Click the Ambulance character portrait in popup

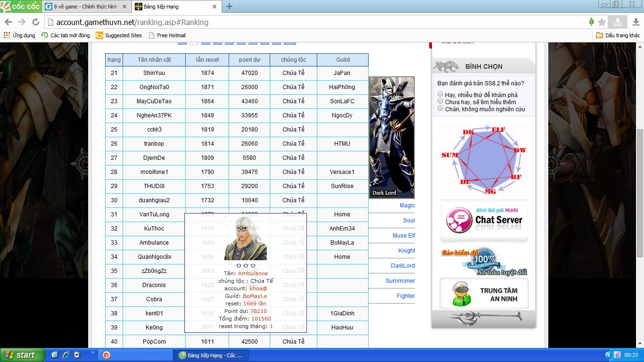246,239
